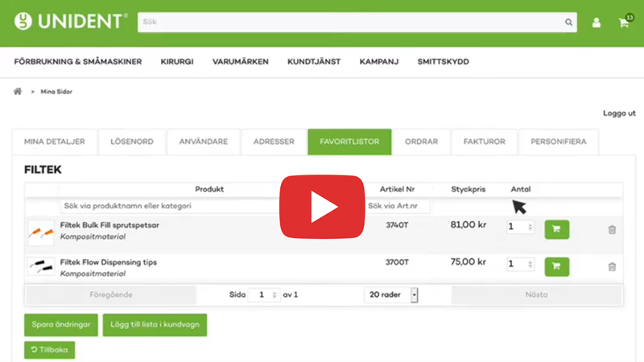644x362 pixels.
Task: Focus the product name search filter field
Action: click(169, 206)
